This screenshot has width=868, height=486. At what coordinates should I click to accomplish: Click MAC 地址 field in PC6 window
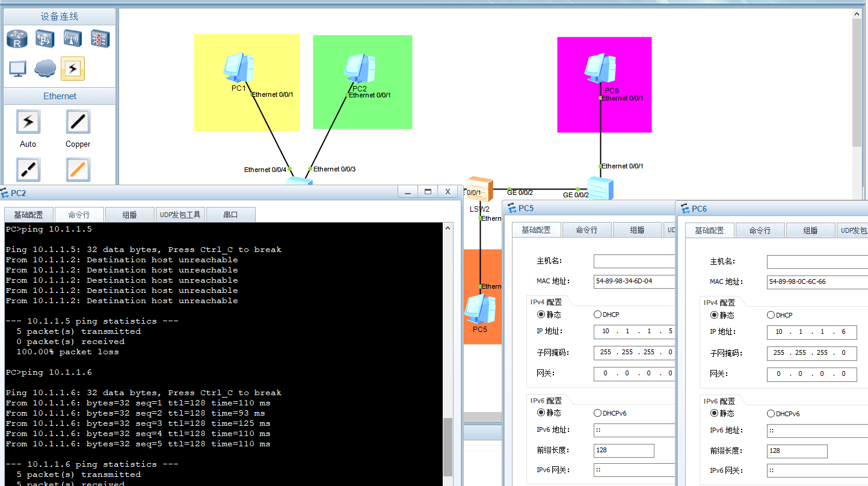pos(817,281)
